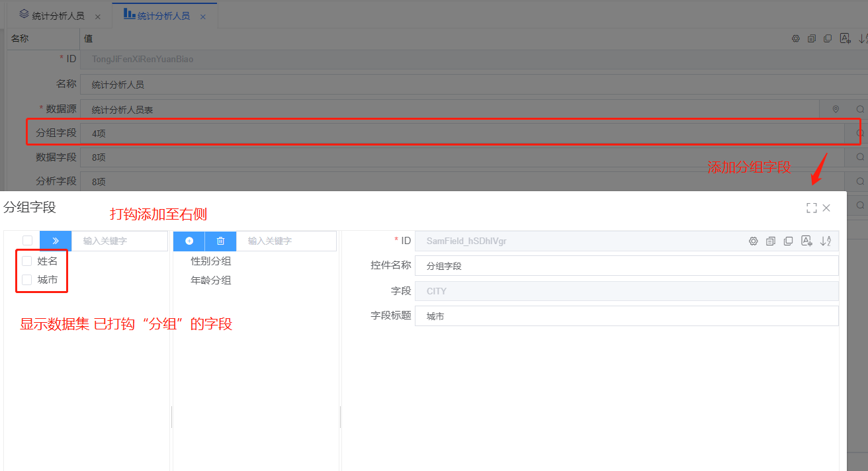The height and width of the screenshot is (471, 868).
Task: Toggle the select-all checkbox above 姓名
Action: (x=27, y=241)
